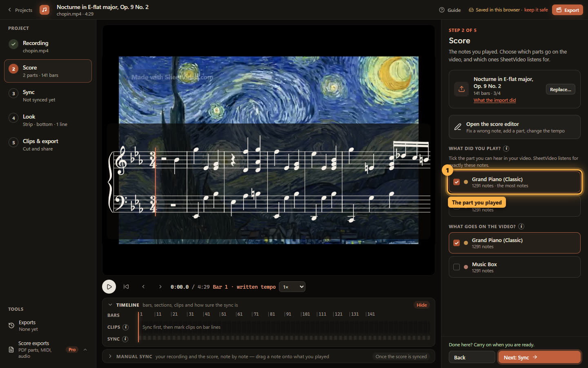Click the pencil icon for the score editor
Screen dimensions: 588x368
click(458, 127)
